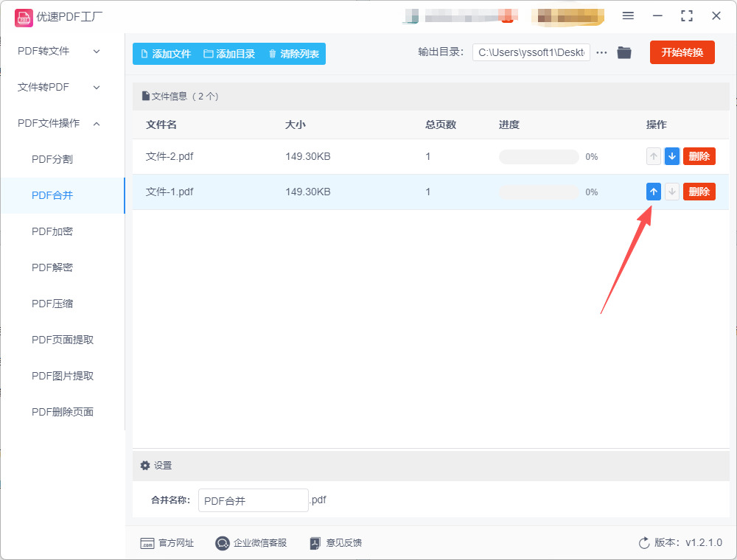Click the 设置 gear icon
The image size is (737, 560).
click(x=145, y=466)
